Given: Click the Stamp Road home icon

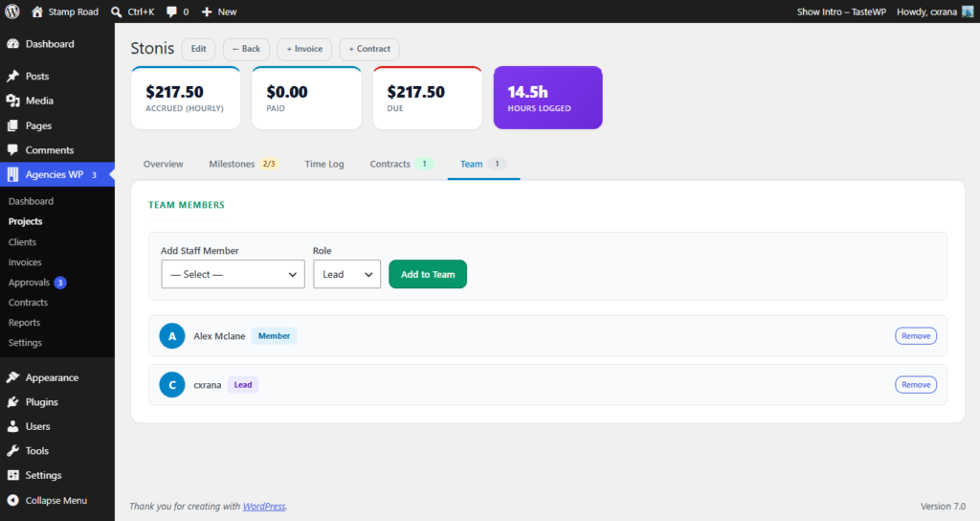Looking at the screenshot, I should (x=37, y=11).
